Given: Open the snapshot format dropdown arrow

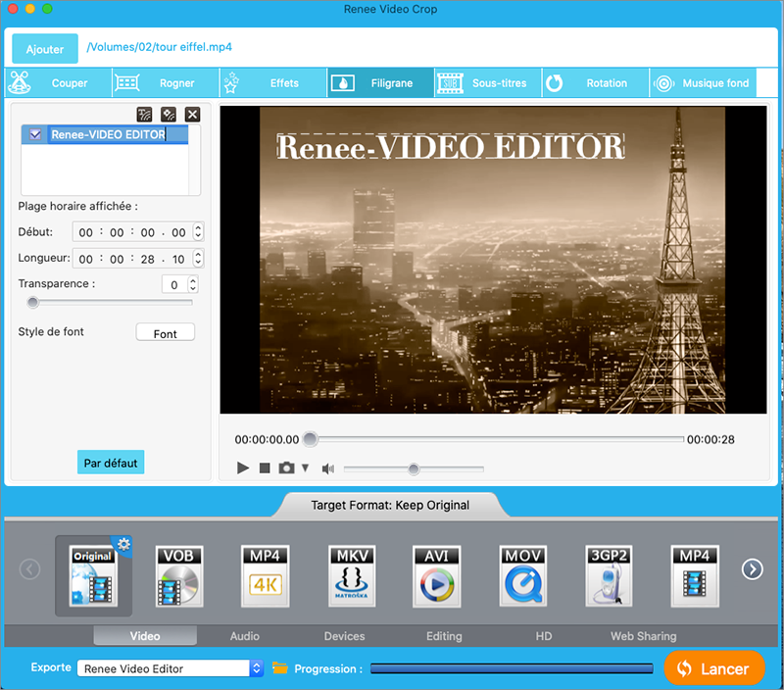Looking at the screenshot, I should point(306,468).
